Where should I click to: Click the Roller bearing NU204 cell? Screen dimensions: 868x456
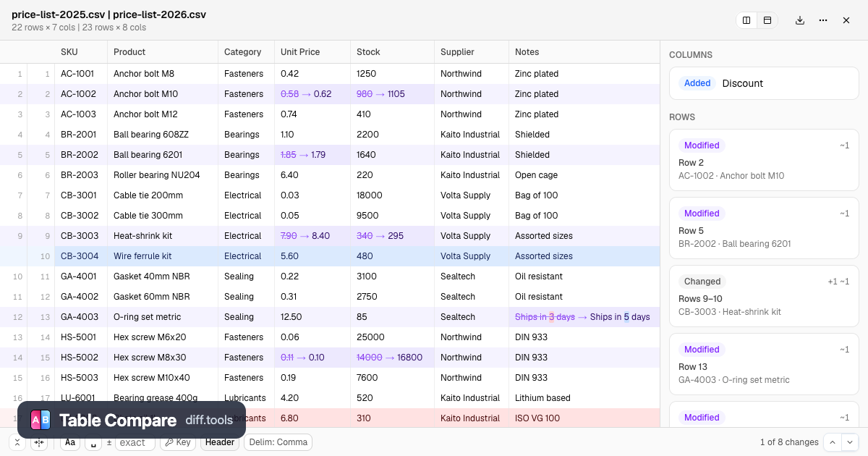163,175
